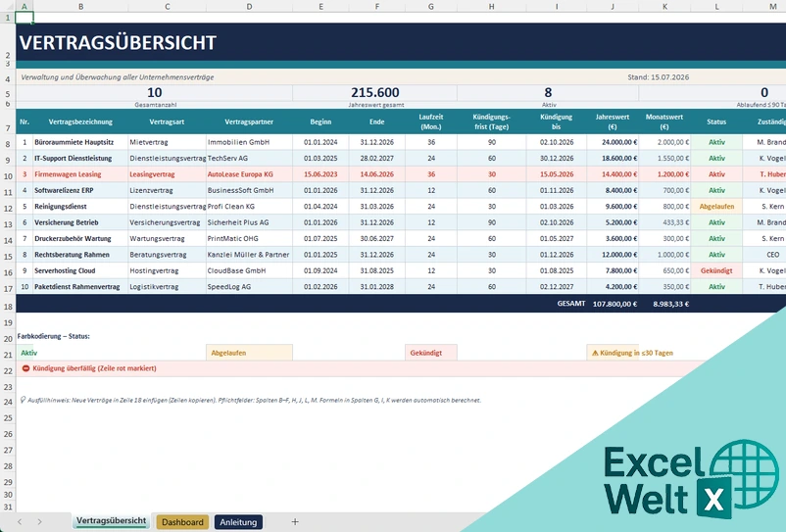Select the Abgelaufen legend cell
786x532 pixels.
click(x=249, y=353)
